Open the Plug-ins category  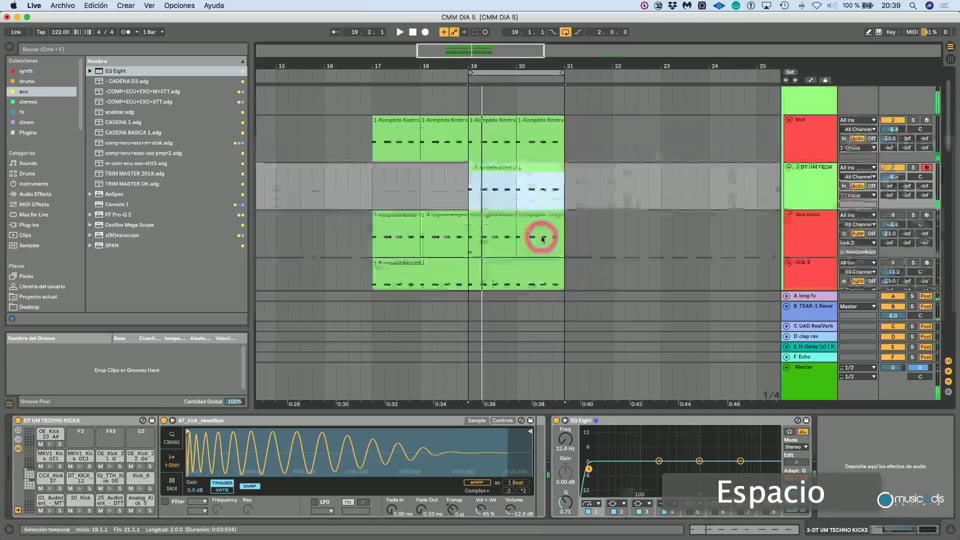(x=42, y=225)
